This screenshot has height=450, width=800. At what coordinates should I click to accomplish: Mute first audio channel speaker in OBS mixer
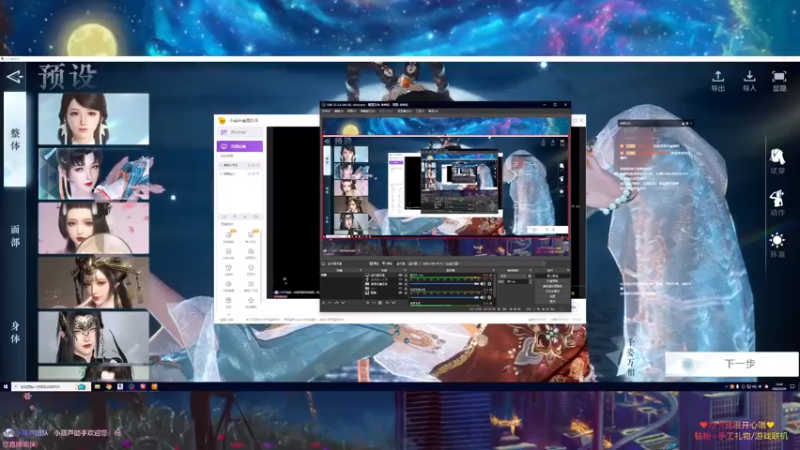483,284
